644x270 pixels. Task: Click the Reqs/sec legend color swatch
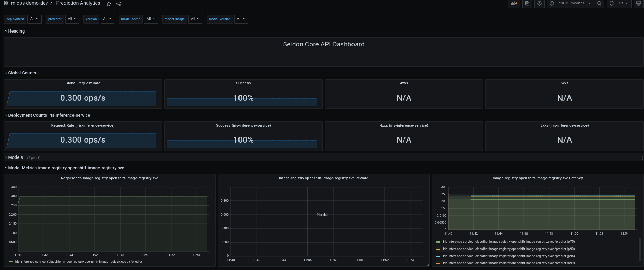coord(11,262)
